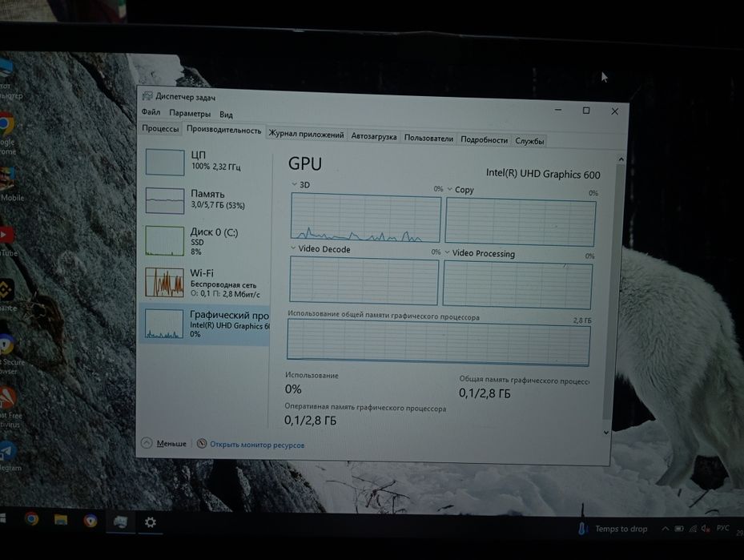Screen dimensions: 744x560
Task: Click the muted volume tray icon
Action: [706, 528]
